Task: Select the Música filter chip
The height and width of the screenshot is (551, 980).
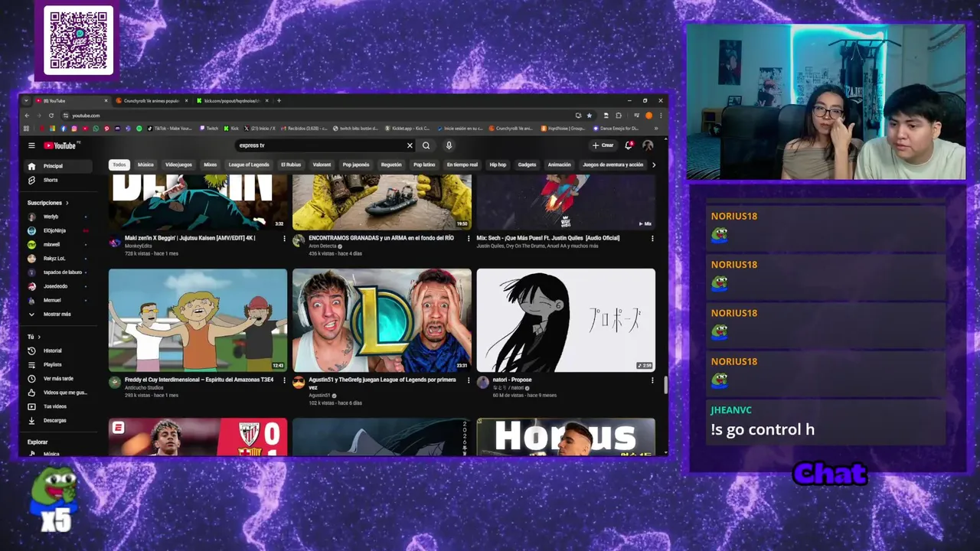Action: coord(145,165)
